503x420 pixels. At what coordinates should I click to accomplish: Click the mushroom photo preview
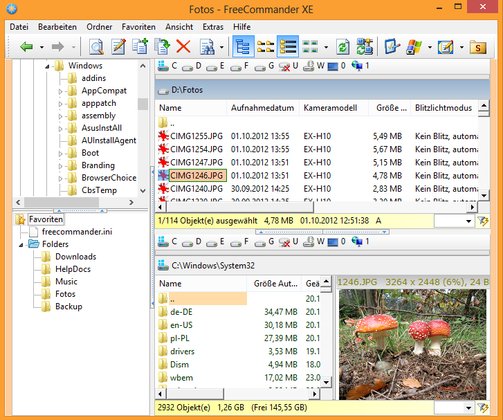click(412, 344)
